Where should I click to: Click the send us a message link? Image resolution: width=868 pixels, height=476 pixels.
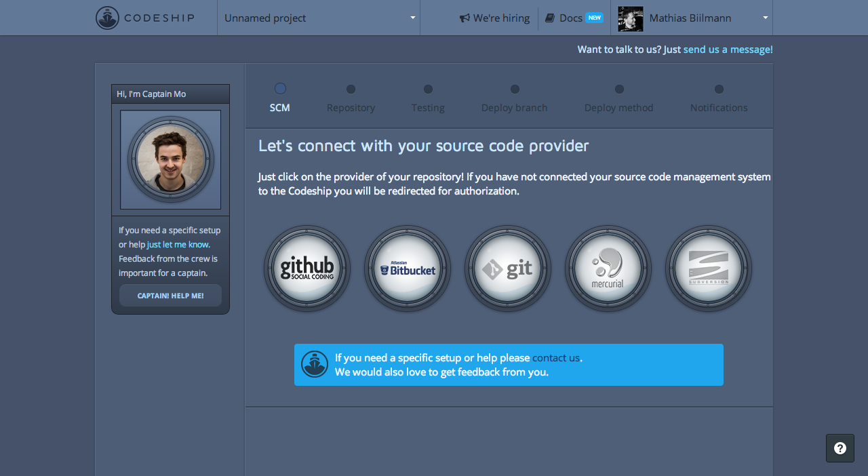[x=728, y=49]
